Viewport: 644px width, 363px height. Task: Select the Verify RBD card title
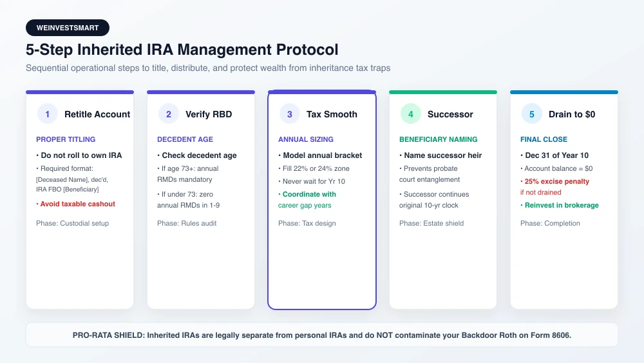tap(209, 114)
